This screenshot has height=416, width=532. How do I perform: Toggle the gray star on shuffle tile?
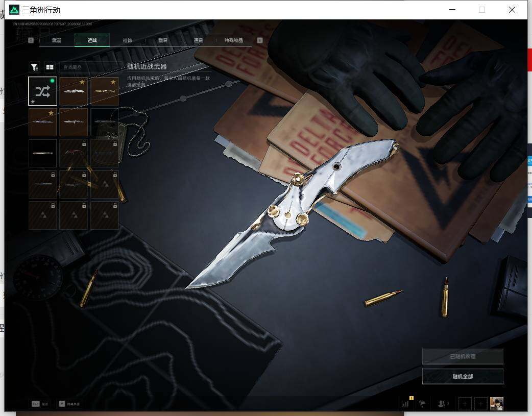[33, 102]
